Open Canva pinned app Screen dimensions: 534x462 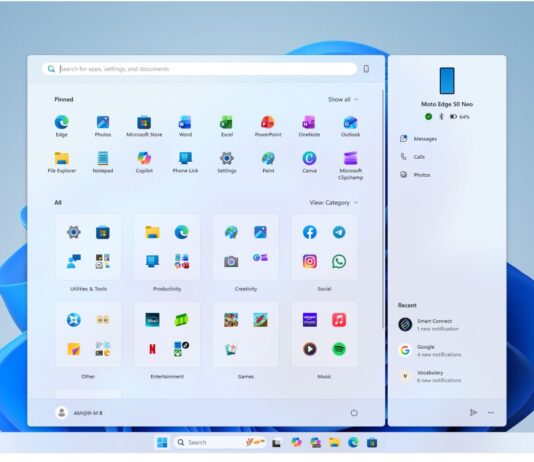pyautogui.click(x=309, y=162)
